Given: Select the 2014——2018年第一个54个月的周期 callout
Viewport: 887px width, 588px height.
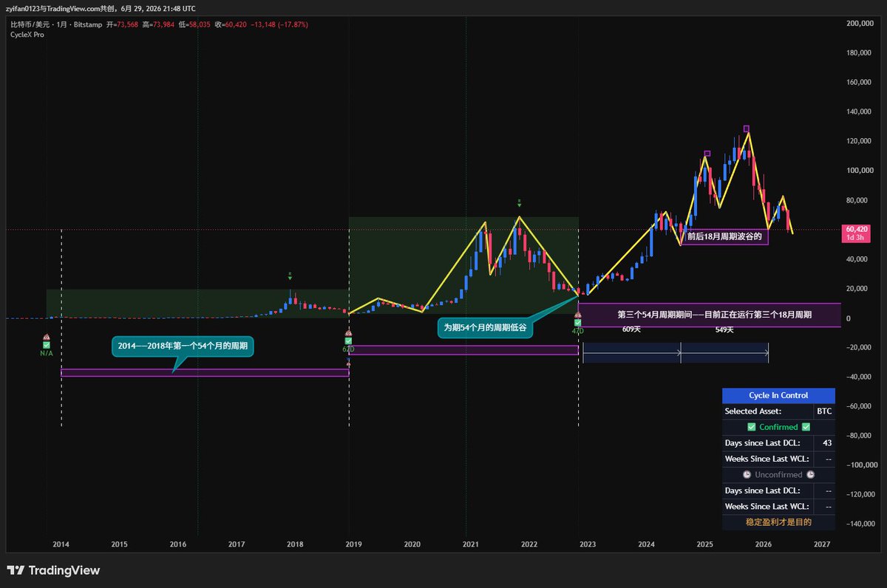Looking at the screenshot, I should point(183,346).
